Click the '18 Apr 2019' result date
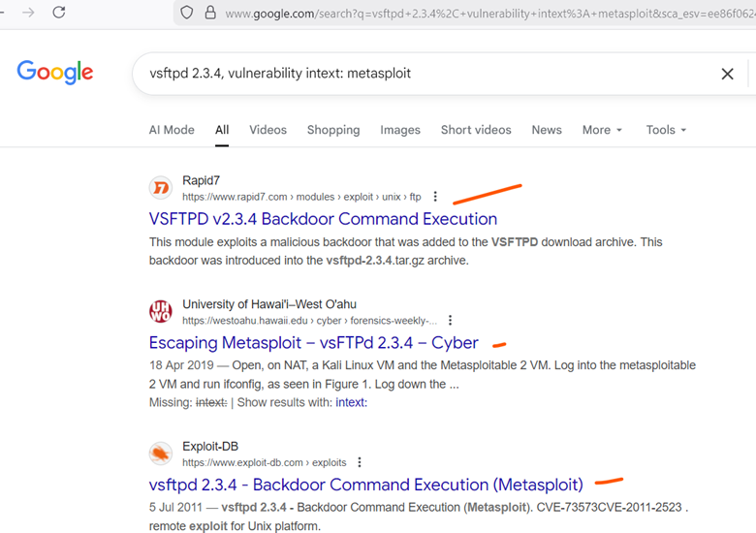This screenshot has height=533, width=756. coord(181,365)
